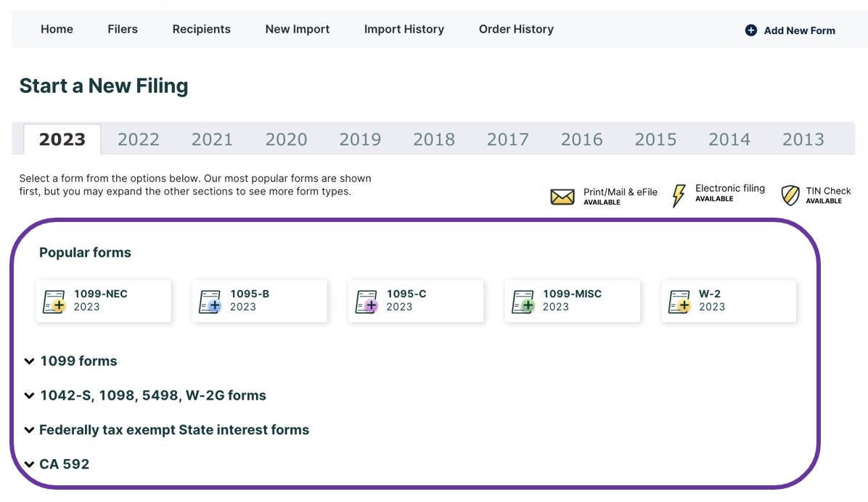Pick the 1099-MISC form icon
The height and width of the screenshot is (502, 868).
[523, 301]
